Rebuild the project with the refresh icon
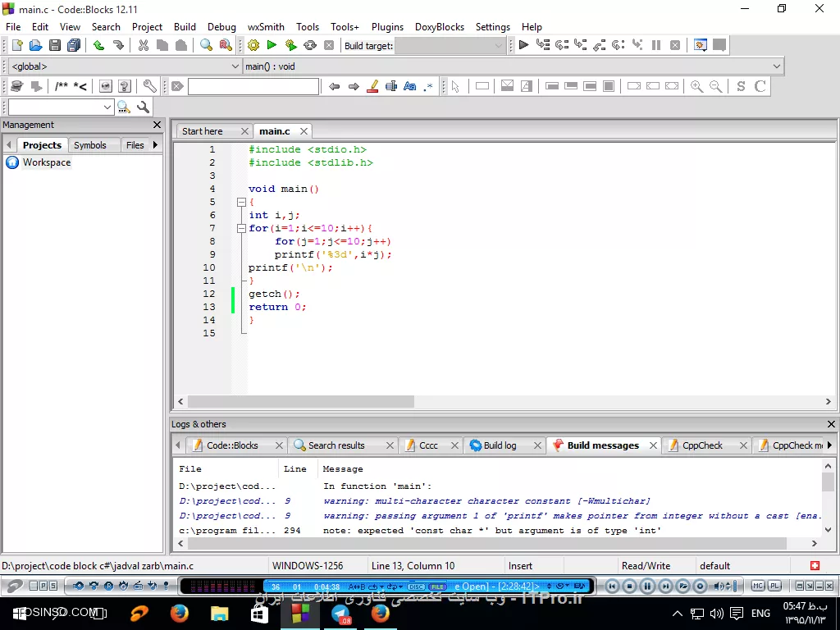Image resolution: width=840 pixels, height=630 pixels. [310, 46]
